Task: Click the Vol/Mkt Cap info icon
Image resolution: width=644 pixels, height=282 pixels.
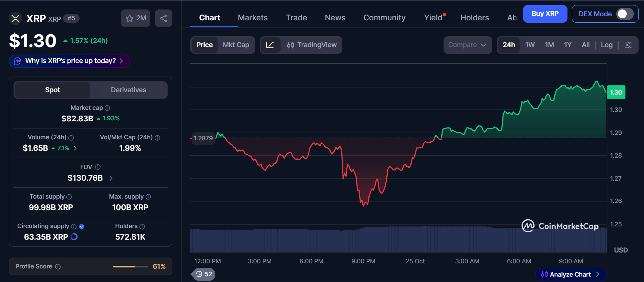Action: tap(157, 138)
